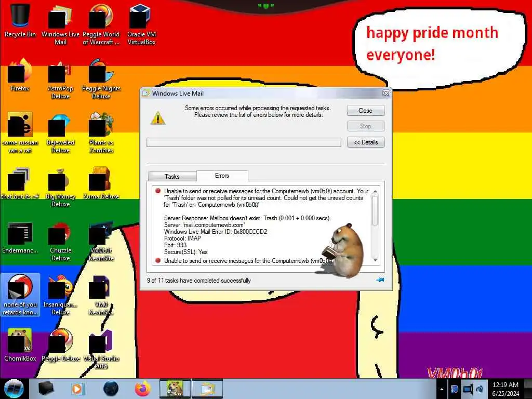Select Insaniquarium Deluxe desktop icon

[60, 295]
